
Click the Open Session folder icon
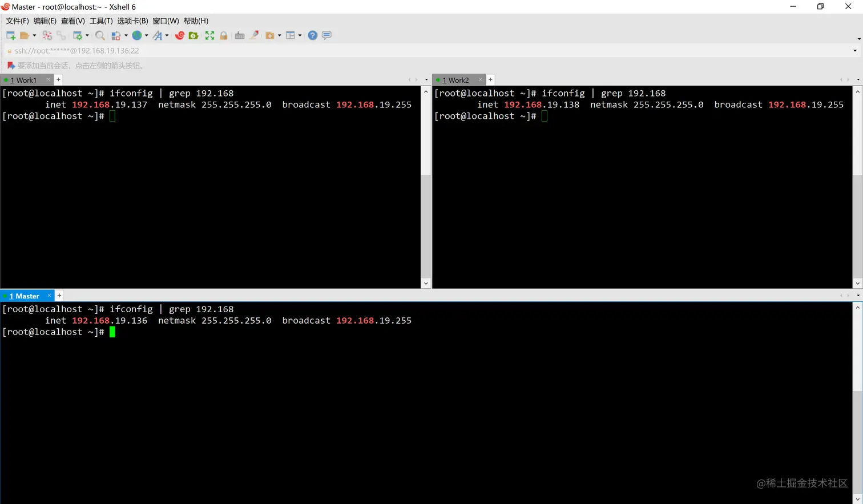coord(25,35)
